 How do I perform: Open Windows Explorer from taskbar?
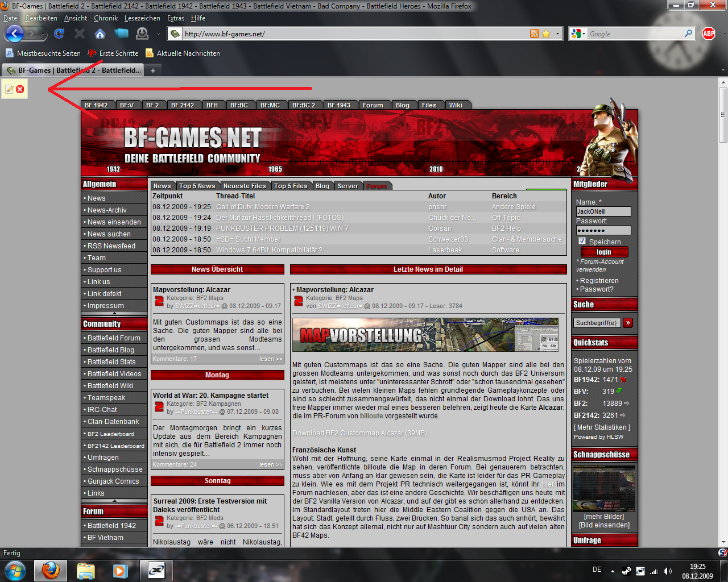(x=85, y=570)
